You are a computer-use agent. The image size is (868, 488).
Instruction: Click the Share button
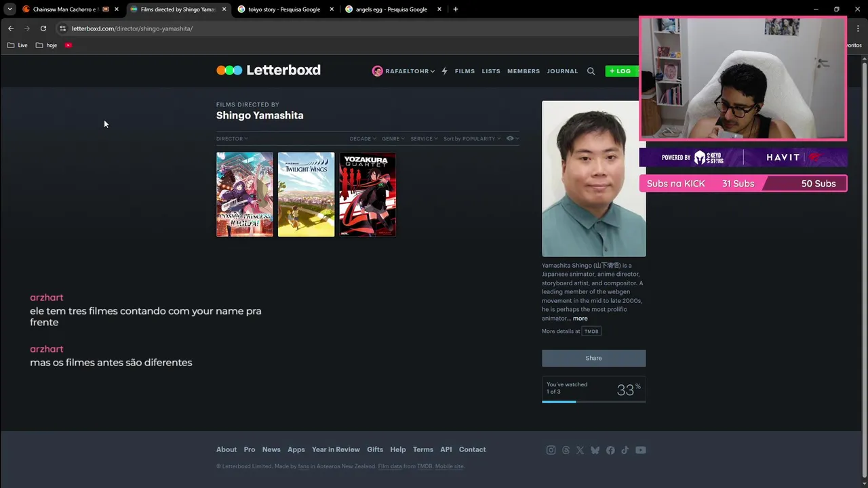point(593,358)
